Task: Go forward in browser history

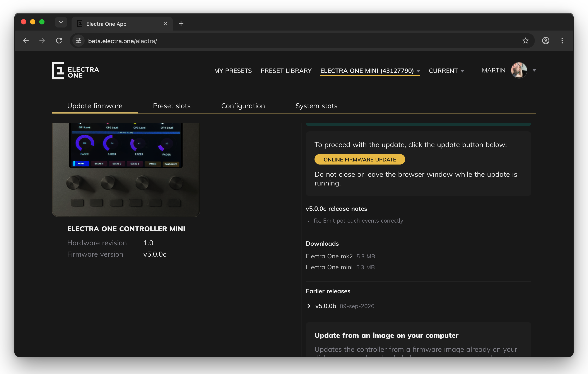Action: point(42,41)
